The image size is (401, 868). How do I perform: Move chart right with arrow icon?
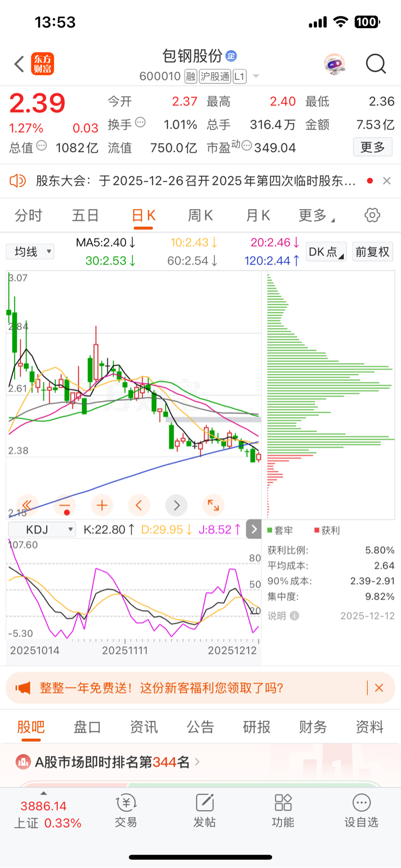[176, 505]
